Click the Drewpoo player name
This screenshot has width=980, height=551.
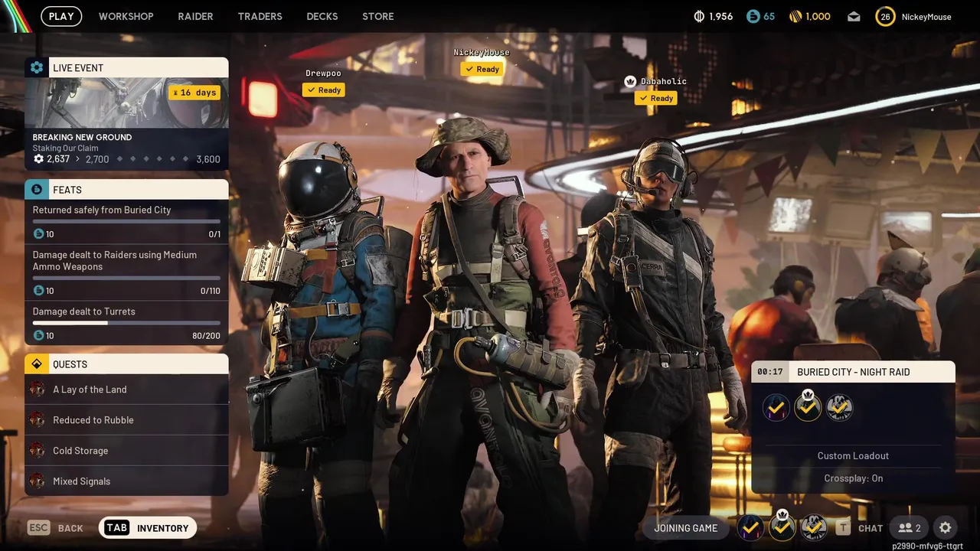point(323,73)
